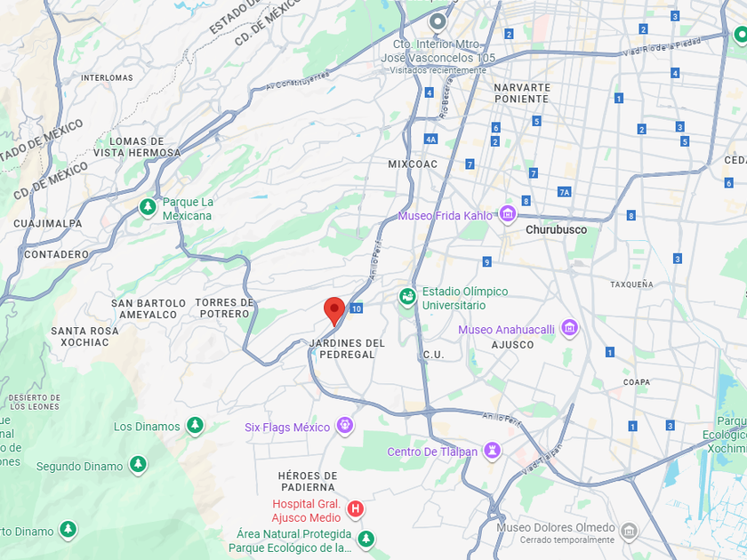
Task: Click the MIXCOAC neighborhood label
Action: click(413, 164)
